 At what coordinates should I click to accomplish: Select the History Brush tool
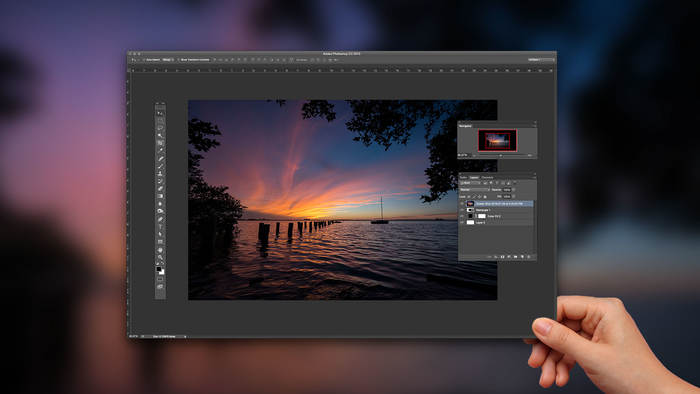click(160, 182)
